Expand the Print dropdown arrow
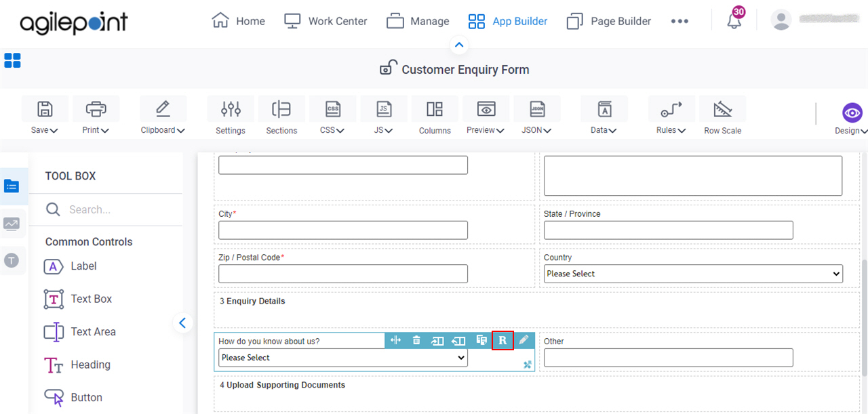This screenshot has width=868, height=414. tap(105, 130)
